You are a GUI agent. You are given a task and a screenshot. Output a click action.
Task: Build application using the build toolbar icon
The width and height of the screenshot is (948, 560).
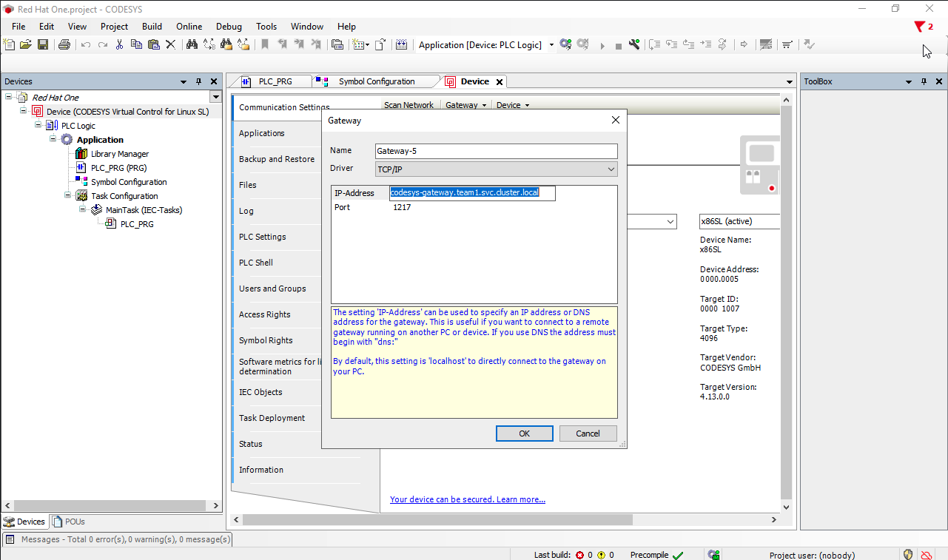click(401, 44)
